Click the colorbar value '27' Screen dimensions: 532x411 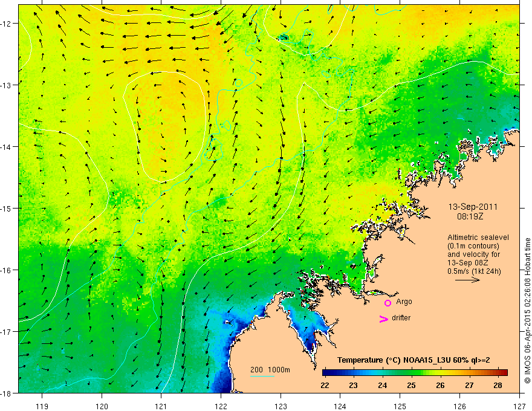pyautogui.click(x=469, y=385)
